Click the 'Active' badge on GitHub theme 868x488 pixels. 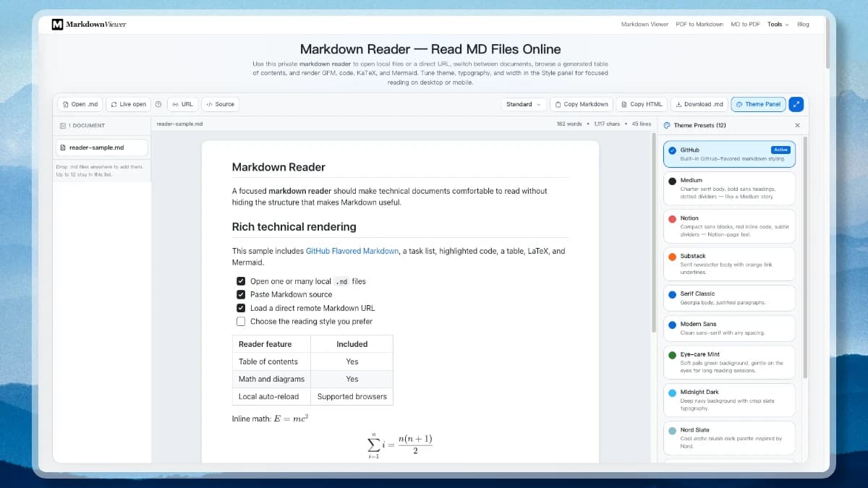click(x=780, y=150)
